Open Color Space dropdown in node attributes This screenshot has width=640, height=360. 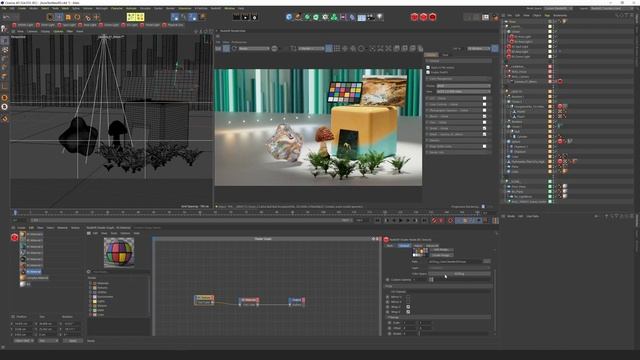tap(459, 274)
